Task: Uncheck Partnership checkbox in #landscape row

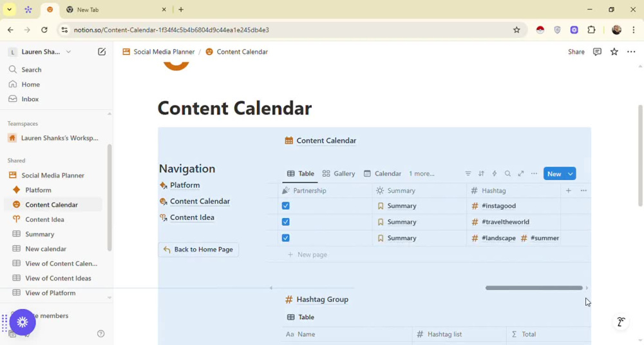Action: pyautogui.click(x=286, y=238)
